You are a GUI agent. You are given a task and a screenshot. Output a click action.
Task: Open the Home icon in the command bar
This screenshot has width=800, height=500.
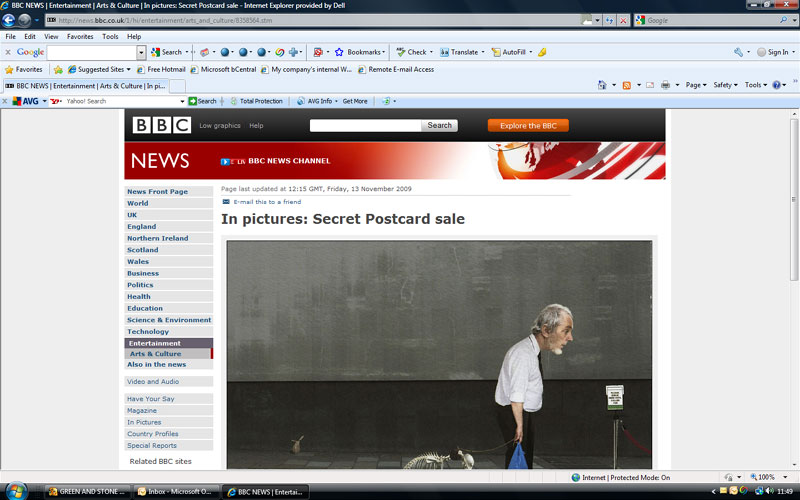click(602, 85)
